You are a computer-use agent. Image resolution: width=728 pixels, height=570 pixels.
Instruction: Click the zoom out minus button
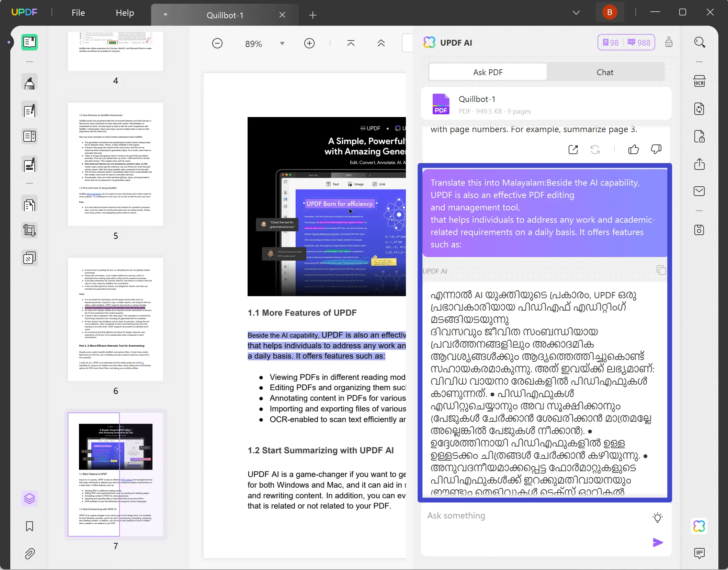click(217, 44)
